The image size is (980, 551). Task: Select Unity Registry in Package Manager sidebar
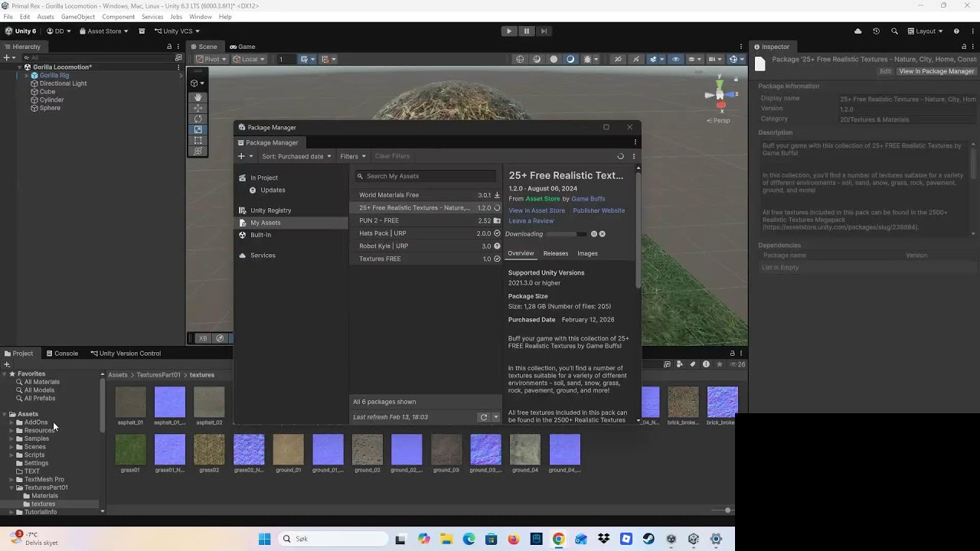271,210
